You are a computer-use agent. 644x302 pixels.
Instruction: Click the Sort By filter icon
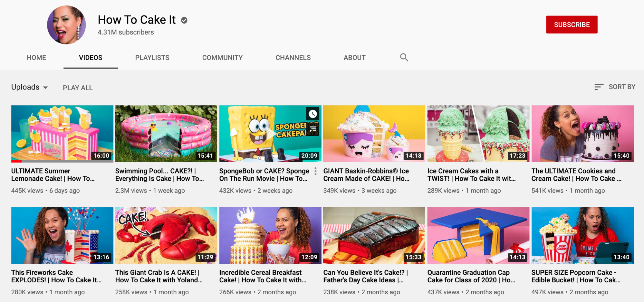pos(599,87)
